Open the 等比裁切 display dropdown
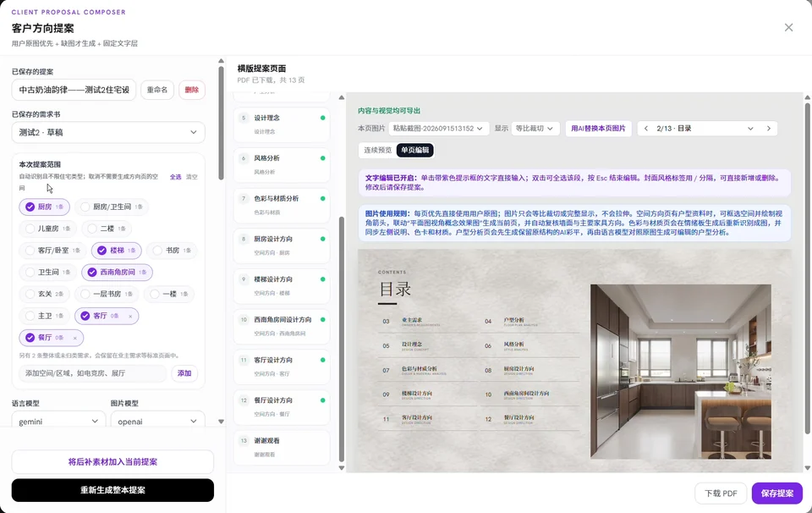 click(x=535, y=129)
